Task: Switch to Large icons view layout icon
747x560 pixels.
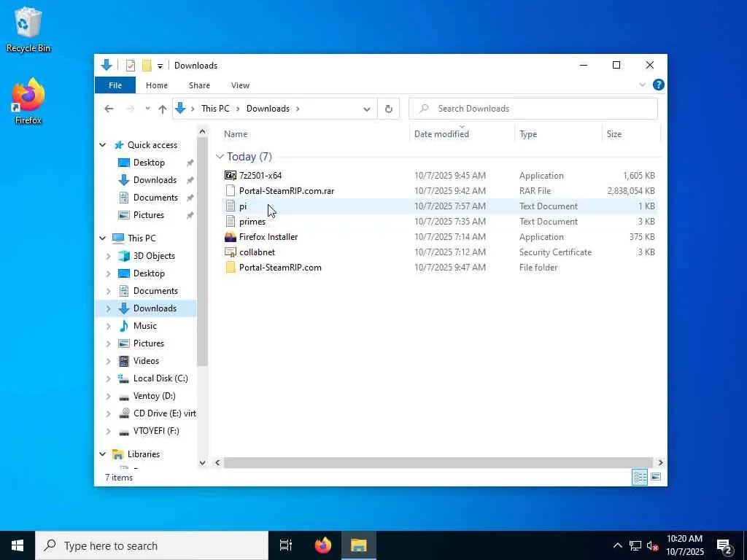Action: tap(656, 477)
